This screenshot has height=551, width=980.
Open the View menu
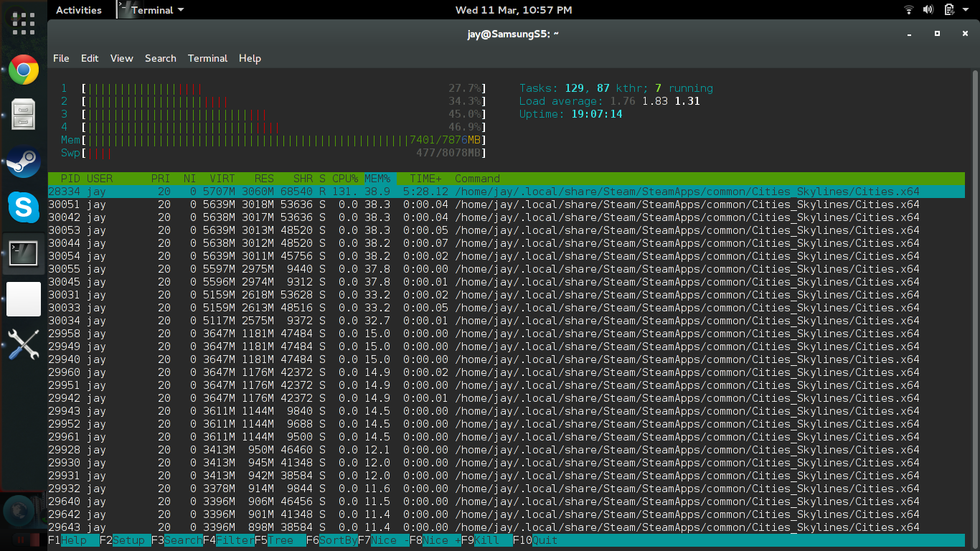pyautogui.click(x=121, y=58)
